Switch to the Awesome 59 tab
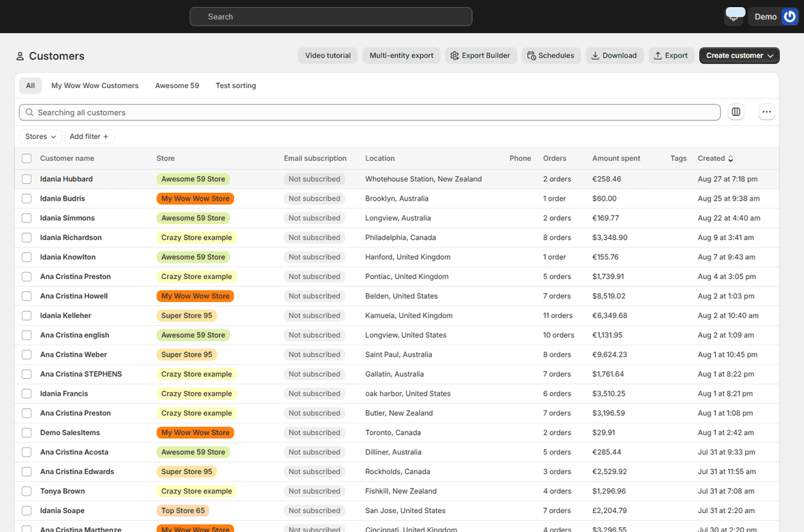Image resolution: width=804 pixels, height=532 pixels. click(177, 85)
